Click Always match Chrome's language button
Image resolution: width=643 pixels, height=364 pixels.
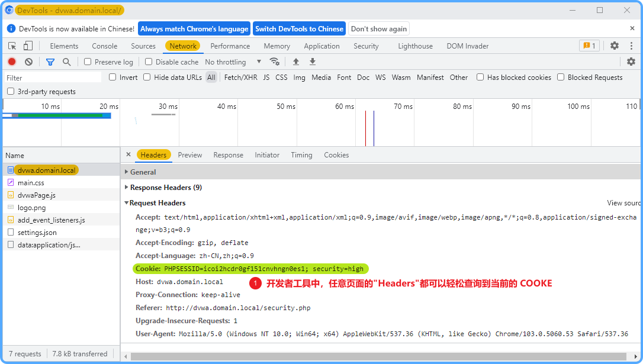tap(194, 28)
